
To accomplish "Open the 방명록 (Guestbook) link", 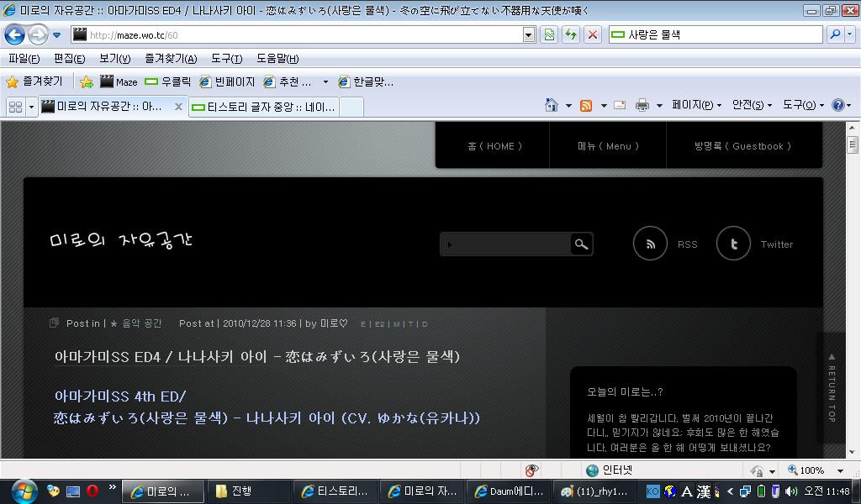I will pyautogui.click(x=743, y=146).
